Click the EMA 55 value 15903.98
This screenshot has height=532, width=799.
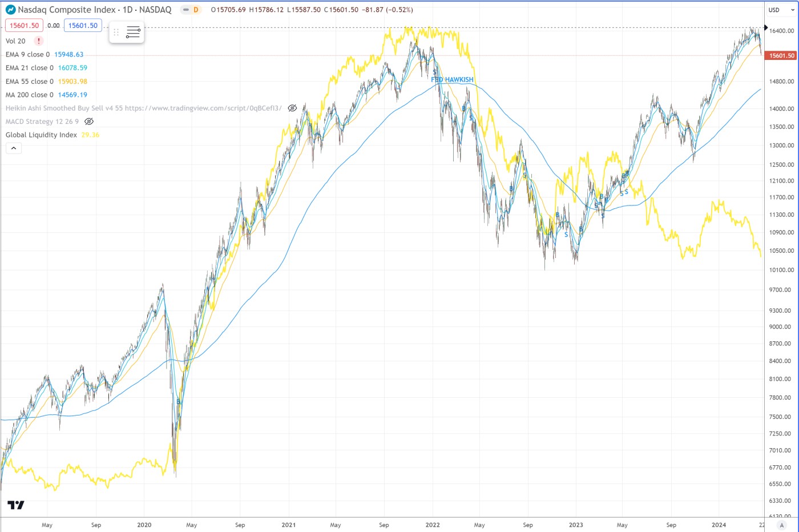(73, 82)
